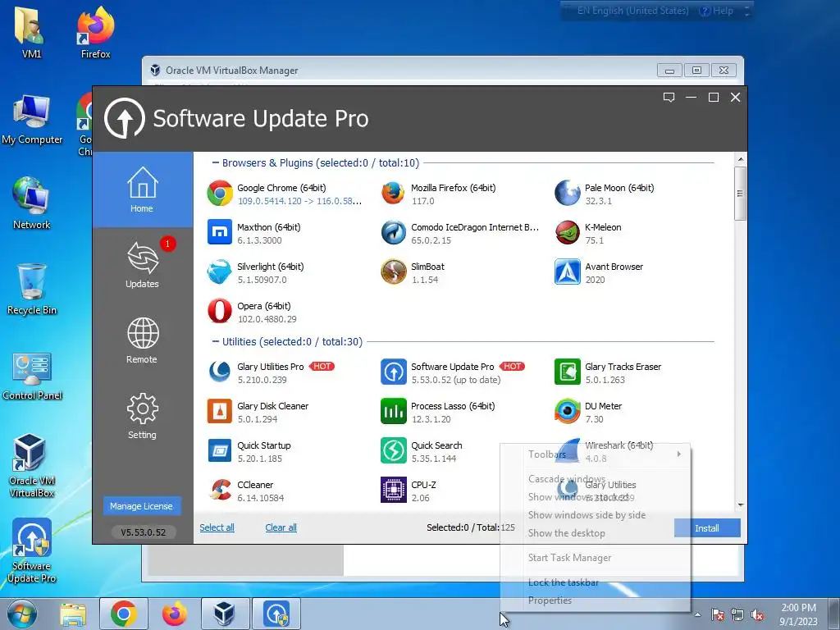Open the Home section in the sidebar

[x=143, y=189]
